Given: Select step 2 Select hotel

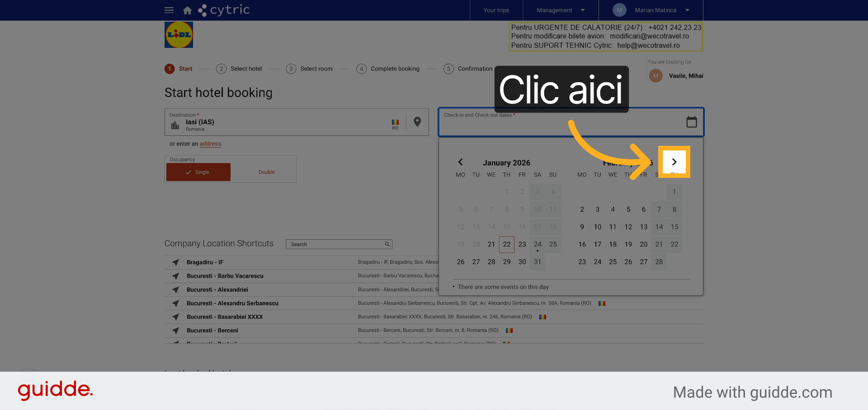Looking at the screenshot, I should 239,69.
